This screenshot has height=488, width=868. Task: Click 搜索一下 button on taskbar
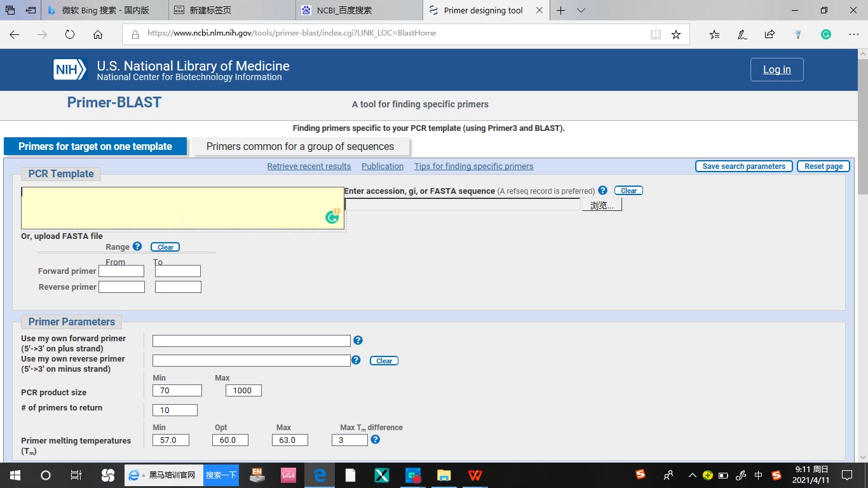click(x=221, y=475)
